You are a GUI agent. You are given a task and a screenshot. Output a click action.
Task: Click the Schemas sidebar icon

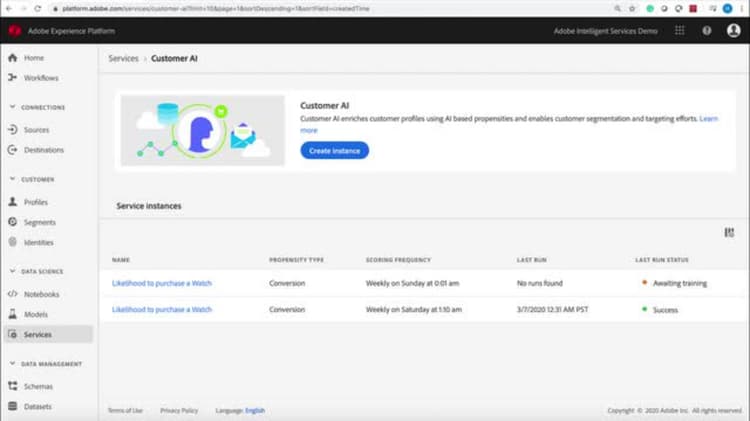(x=13, y=386)
